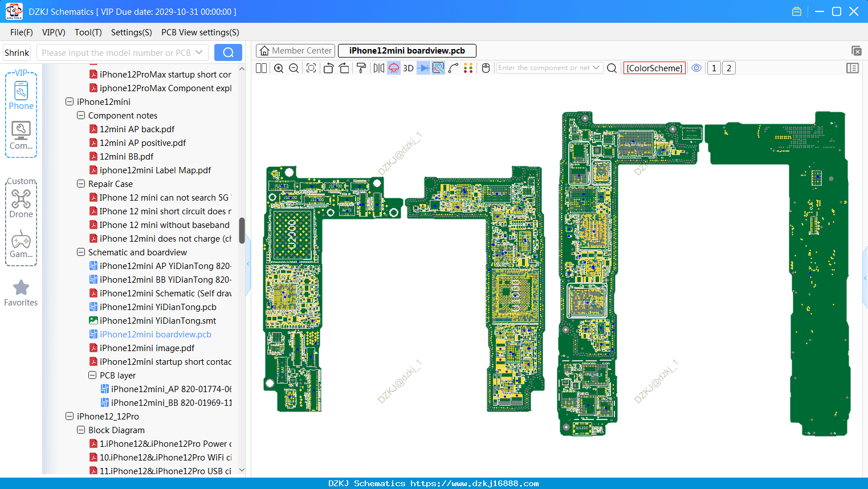Open the colored dots grid tool
This screenshot has height=489, width=868.
[x=468, y=68]
